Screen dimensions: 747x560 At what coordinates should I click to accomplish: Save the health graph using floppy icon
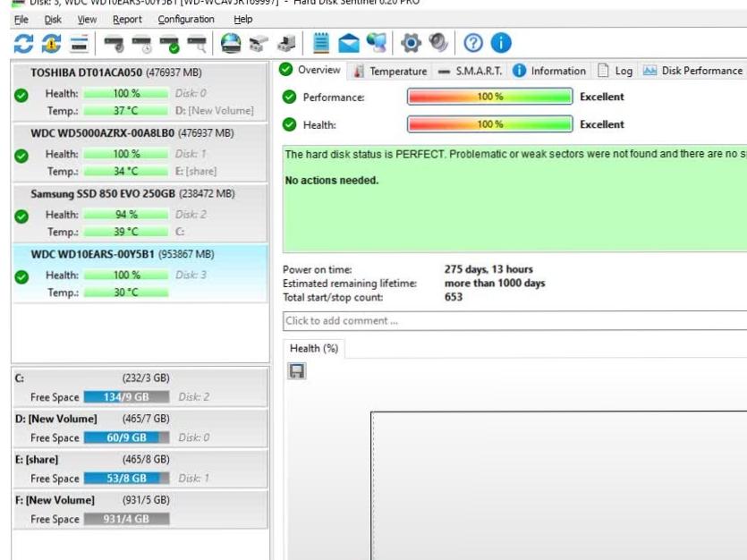tap(296, 370)
